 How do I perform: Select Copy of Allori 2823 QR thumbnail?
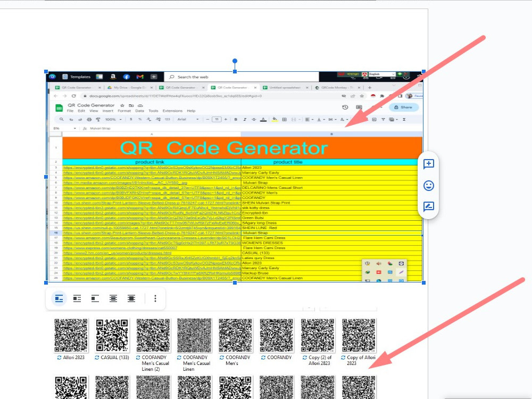tap(359, 335)
